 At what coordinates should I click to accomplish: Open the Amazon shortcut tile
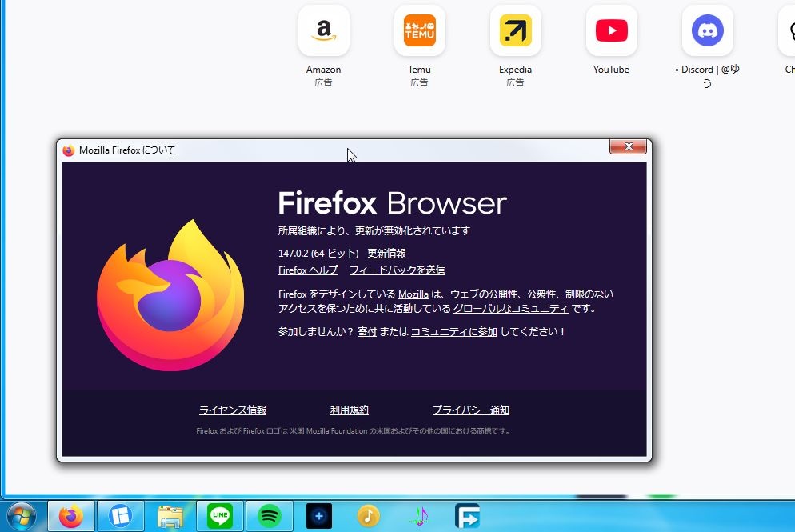pyautogui.click(x=323, y=31)
